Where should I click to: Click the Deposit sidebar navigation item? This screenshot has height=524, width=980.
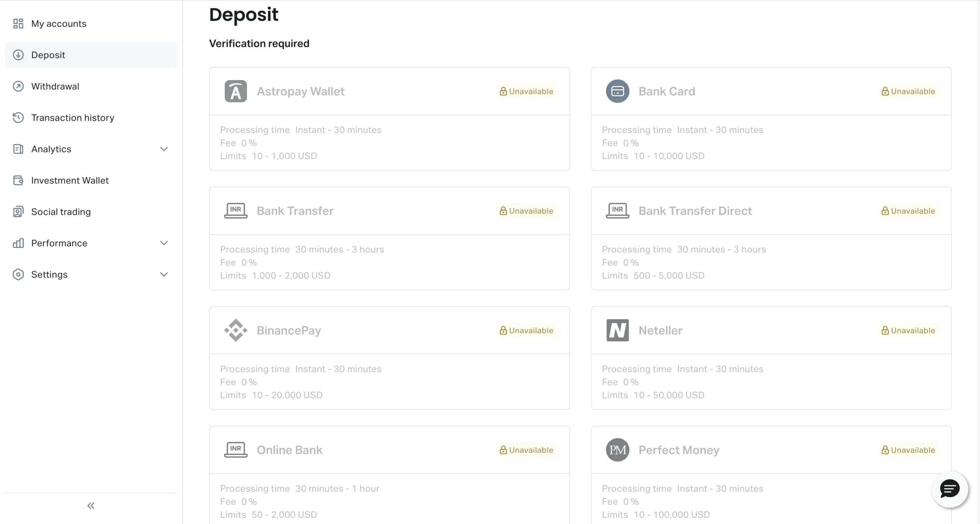coord(91,54)
